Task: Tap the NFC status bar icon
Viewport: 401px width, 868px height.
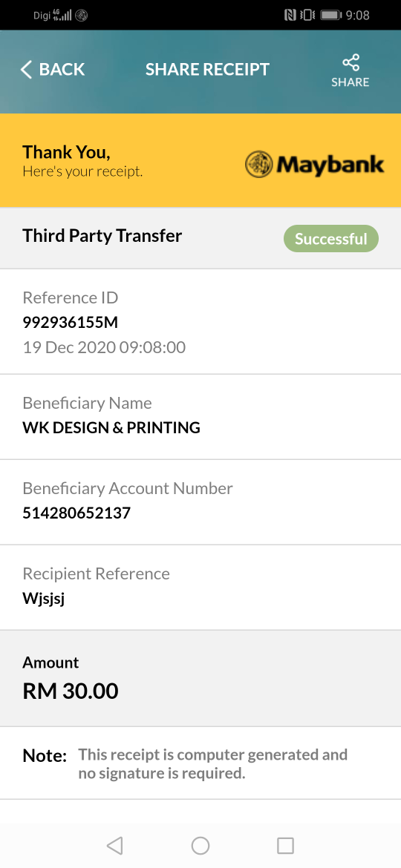Action: click(290, 15)
